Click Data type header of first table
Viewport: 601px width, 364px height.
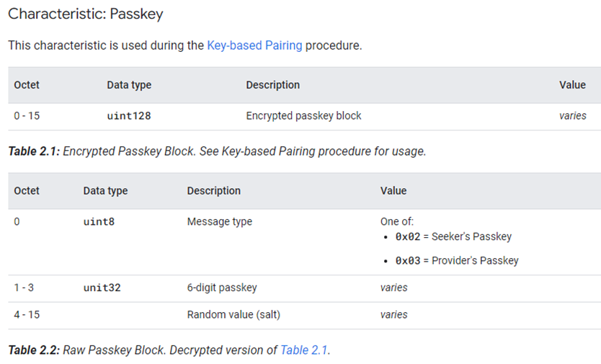pyautogui.click(x=129, y=85)
